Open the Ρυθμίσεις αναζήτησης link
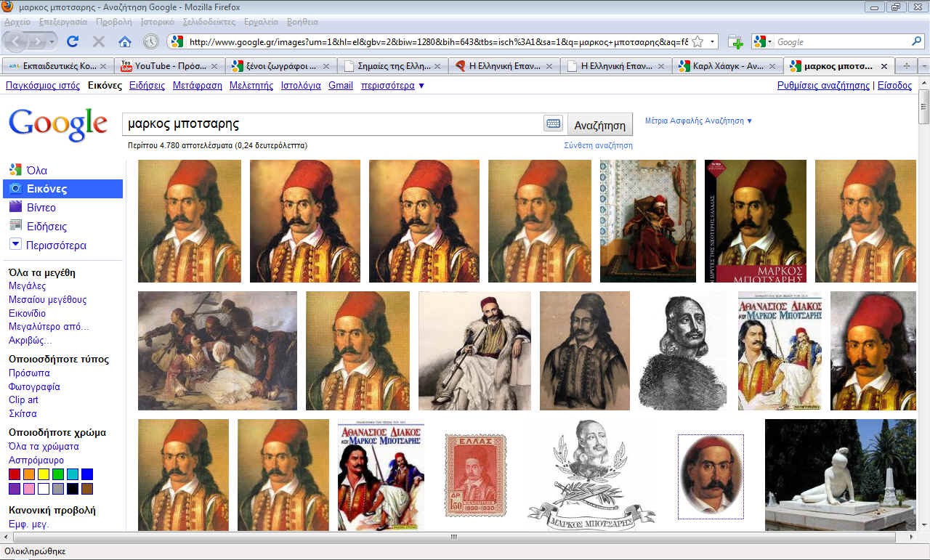930x560 pixels. coord(823,86)
